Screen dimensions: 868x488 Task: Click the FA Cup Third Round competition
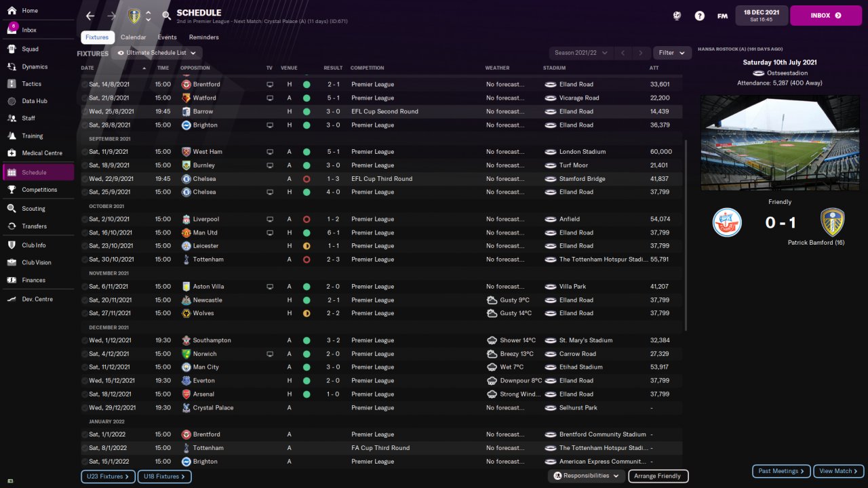[380, 448]
